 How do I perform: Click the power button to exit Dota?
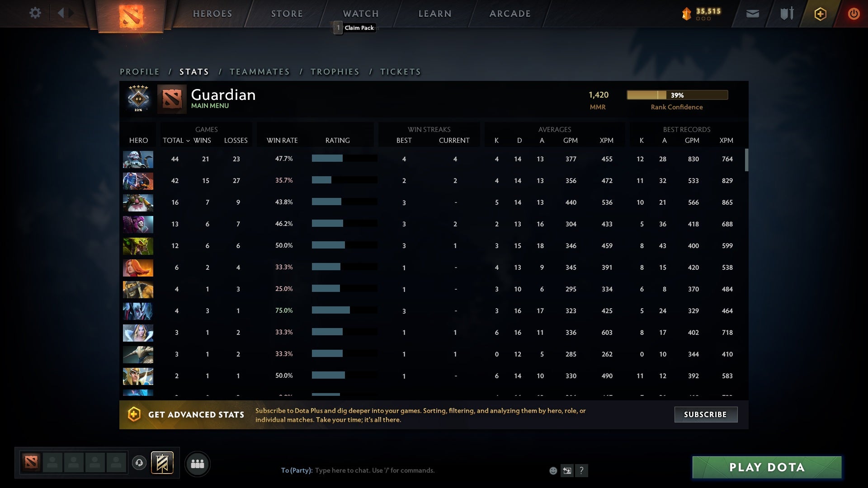coord(854,14)
